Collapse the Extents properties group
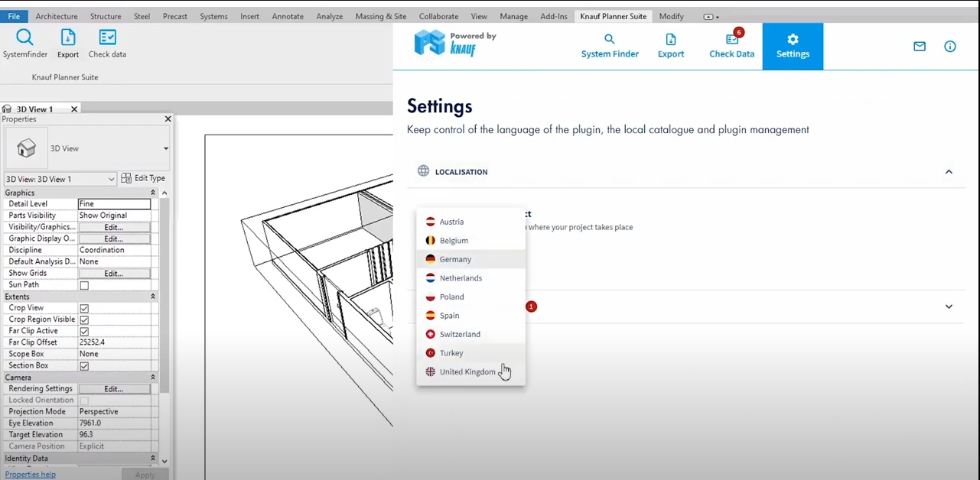Screen dimensions: 980x480 [152, 297]
